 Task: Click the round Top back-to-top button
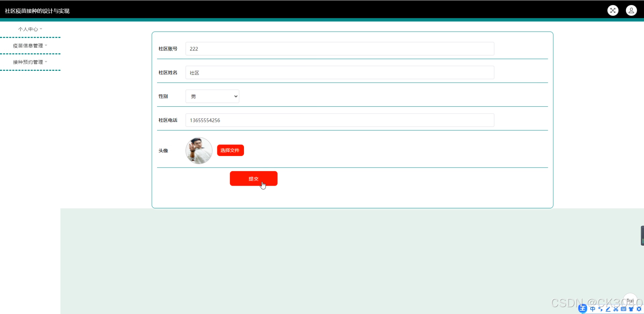pyautogui.click(x=630, y=300)
